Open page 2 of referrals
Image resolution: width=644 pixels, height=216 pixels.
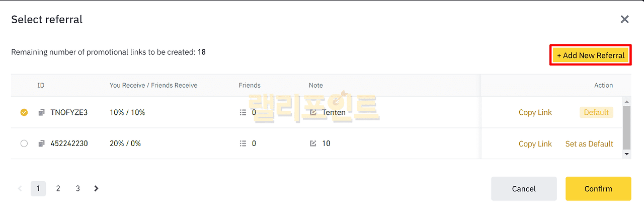click(58, 189)
